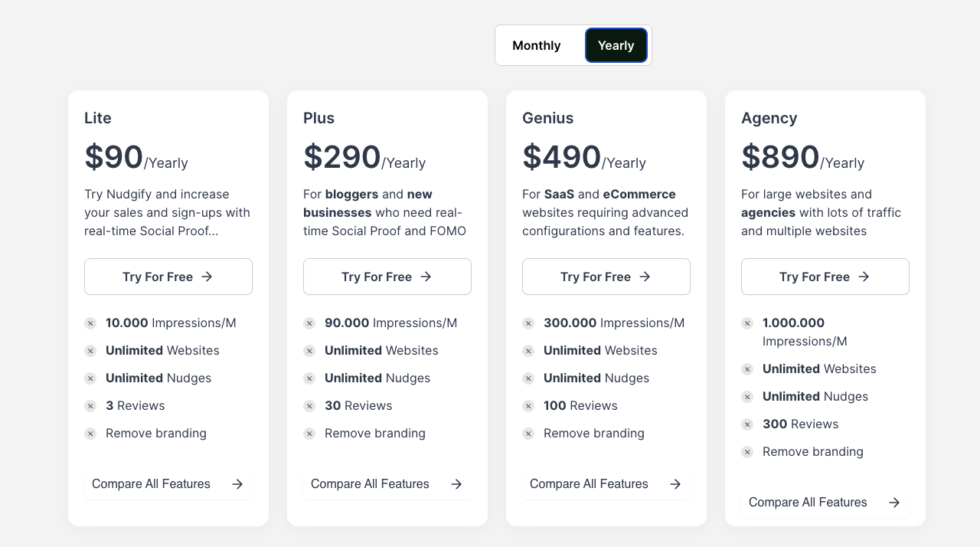Open Compare All Features under Plus
Screen dimensions: 980x547
387,484
